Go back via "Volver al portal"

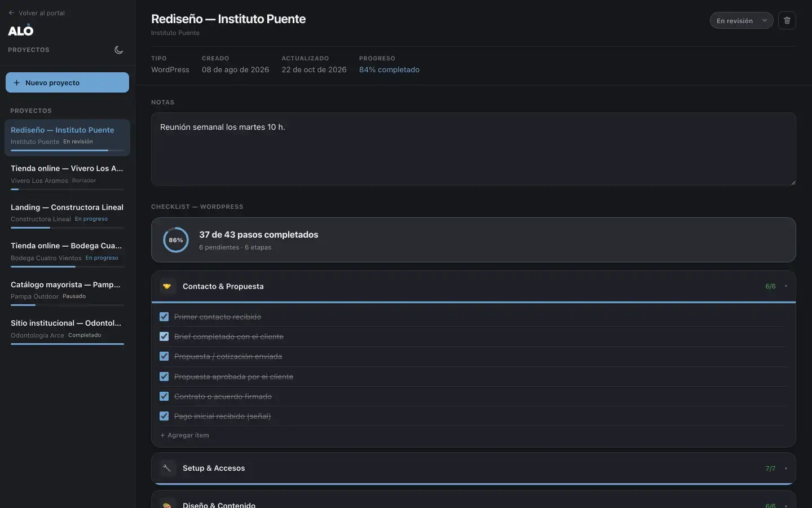[x=37, y=13]
